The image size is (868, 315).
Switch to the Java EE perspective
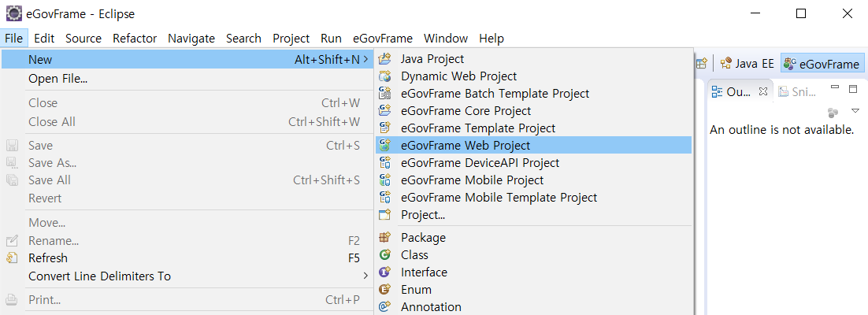tap(746, 64)
